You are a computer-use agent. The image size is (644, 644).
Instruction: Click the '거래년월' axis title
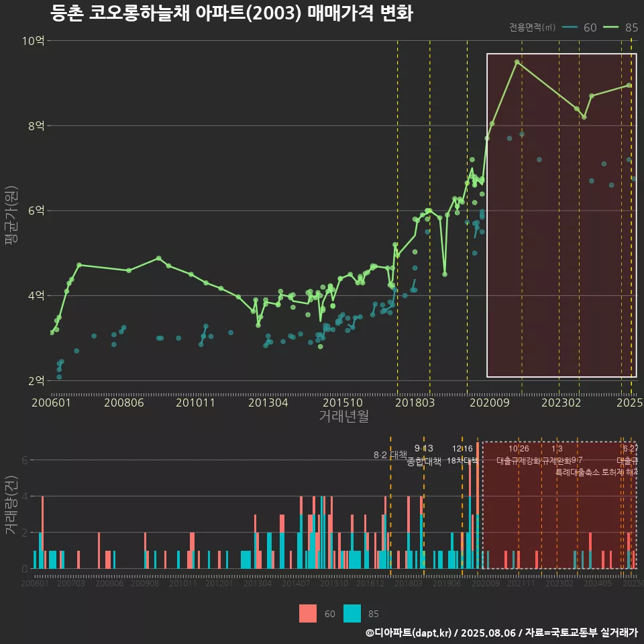pos(343,416)
